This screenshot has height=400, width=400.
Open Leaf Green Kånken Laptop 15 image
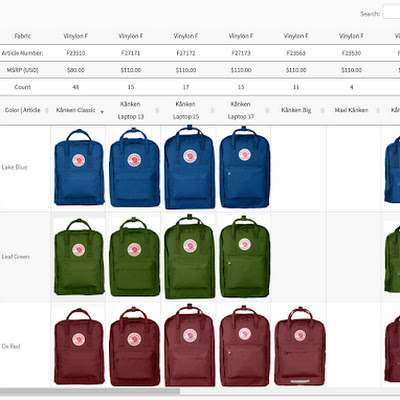click(190, 257)
